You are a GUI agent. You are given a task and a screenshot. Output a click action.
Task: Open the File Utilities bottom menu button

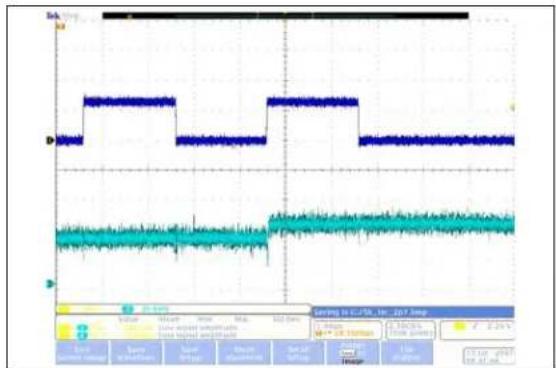click(x=407, y=352)
